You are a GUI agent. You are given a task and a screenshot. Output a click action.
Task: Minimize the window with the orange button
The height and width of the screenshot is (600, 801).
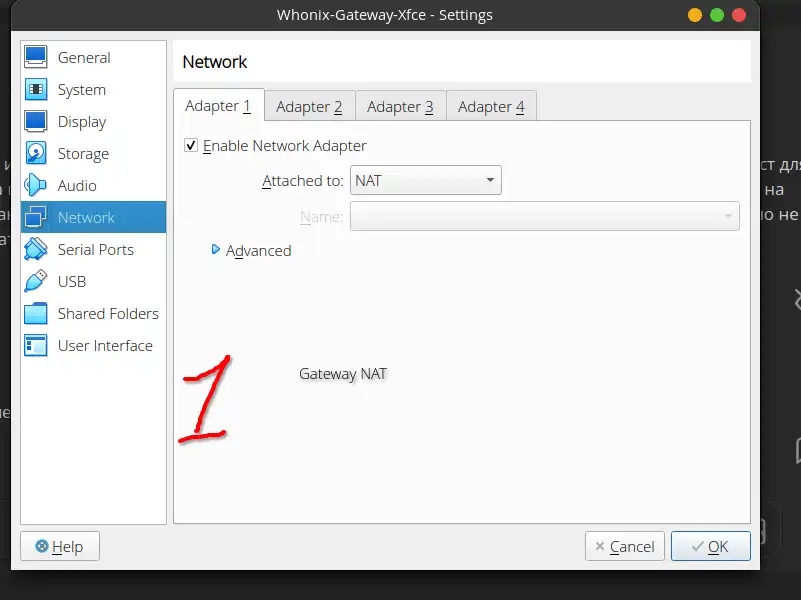tap(695, 15)
